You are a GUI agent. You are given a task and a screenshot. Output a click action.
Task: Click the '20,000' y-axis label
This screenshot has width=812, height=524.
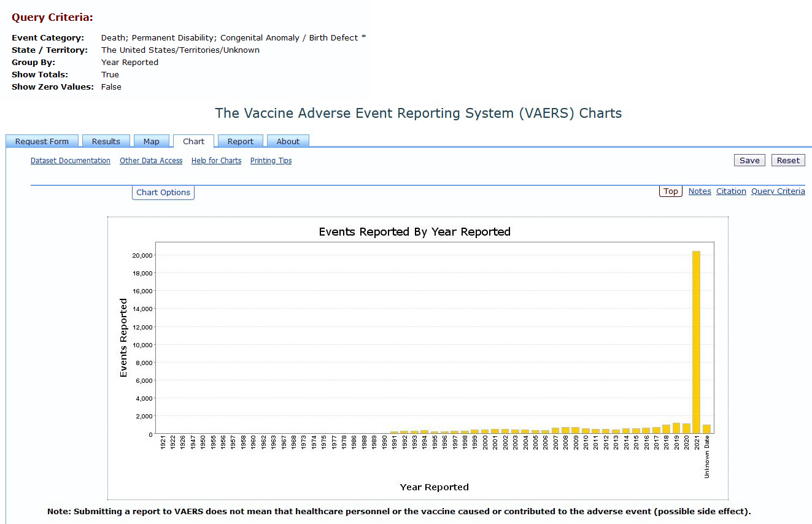(x=142, y=255)
